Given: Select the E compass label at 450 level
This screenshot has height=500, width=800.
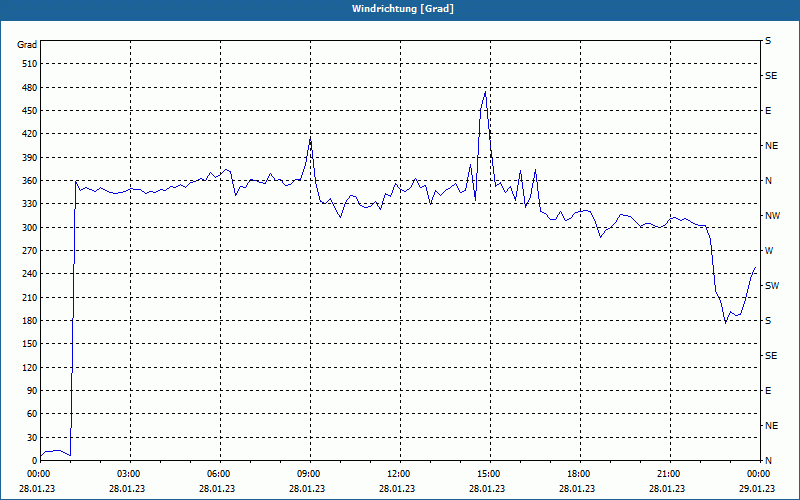Looking at the screenshot, I should [x=768, y=111].
